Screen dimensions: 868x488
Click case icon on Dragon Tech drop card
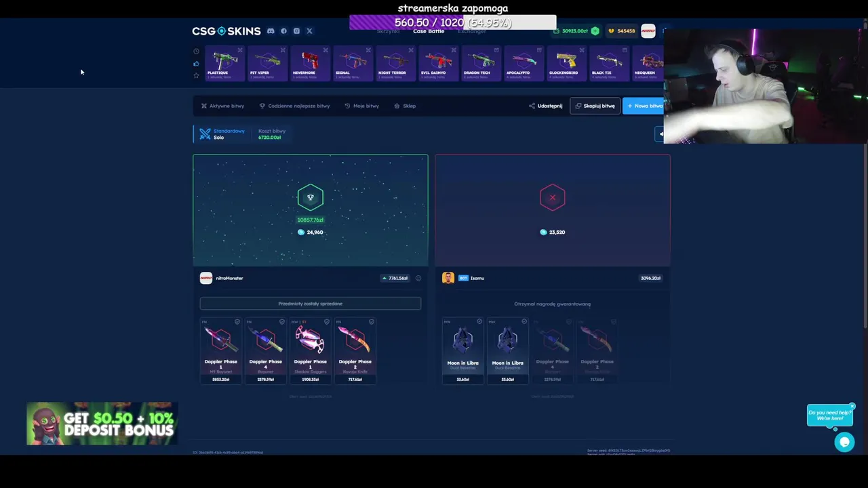pyautogui.click(x=496, y=50)
